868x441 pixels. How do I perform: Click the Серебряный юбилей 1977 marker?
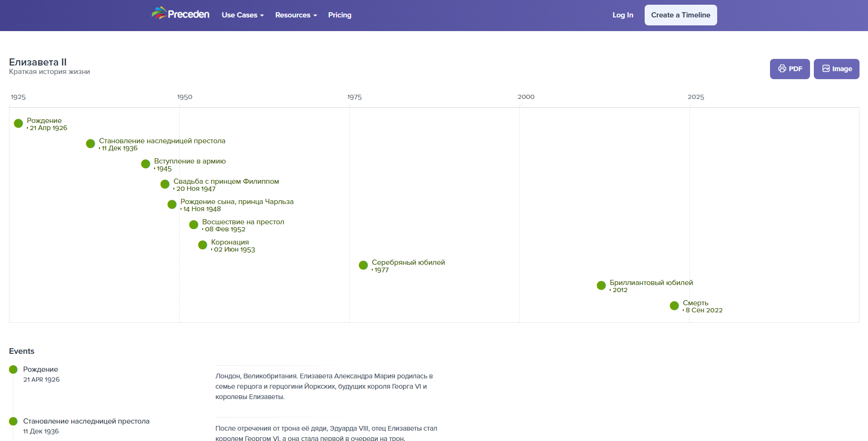[363, 265]
